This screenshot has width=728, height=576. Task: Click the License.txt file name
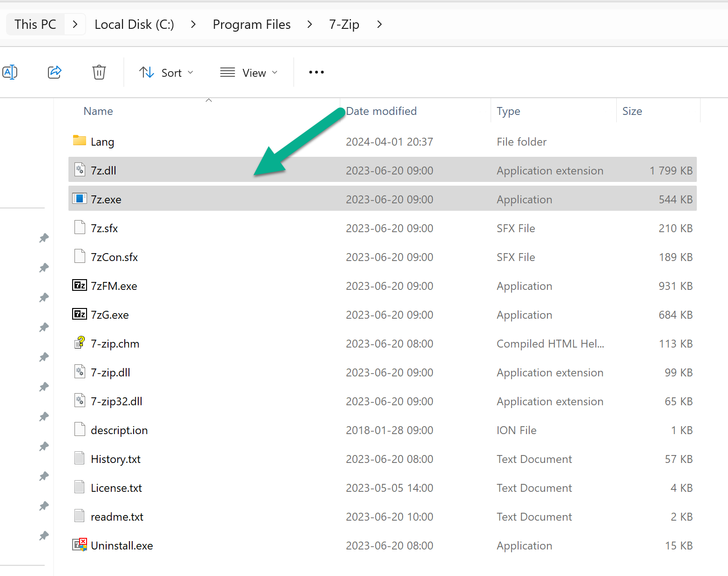tap(116, 488)
